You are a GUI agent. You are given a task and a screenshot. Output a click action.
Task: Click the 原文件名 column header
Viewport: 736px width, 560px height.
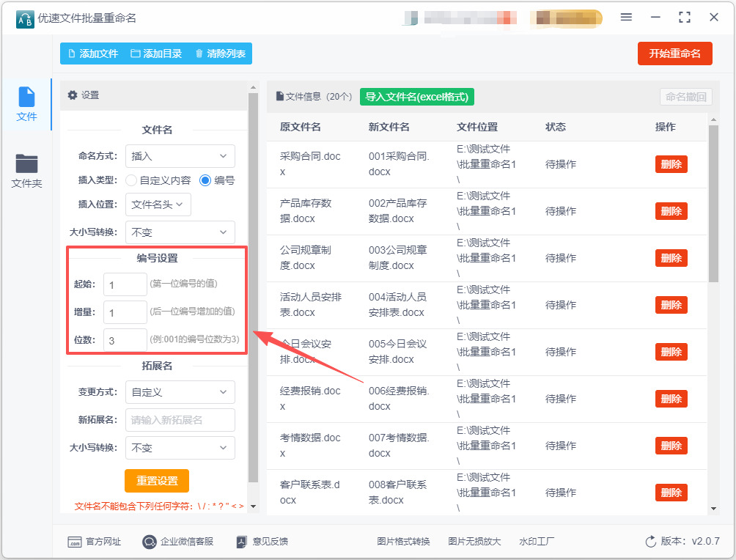(x=301, y=128)
